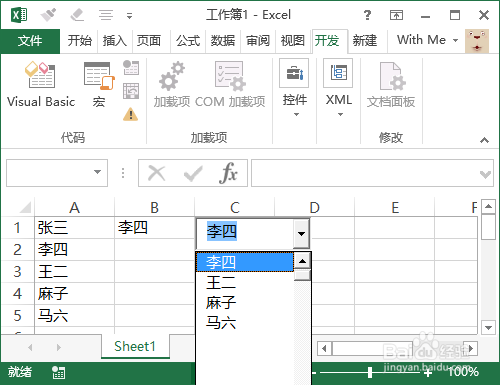Click cell A4 containing 麻子
500x385 pixels.
point(75,294)
